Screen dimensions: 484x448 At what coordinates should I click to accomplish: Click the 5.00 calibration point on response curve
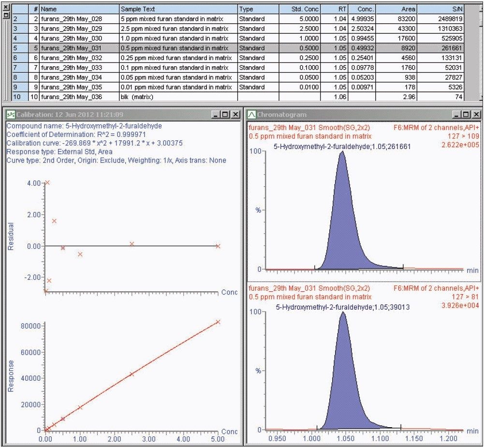(218, 322)
